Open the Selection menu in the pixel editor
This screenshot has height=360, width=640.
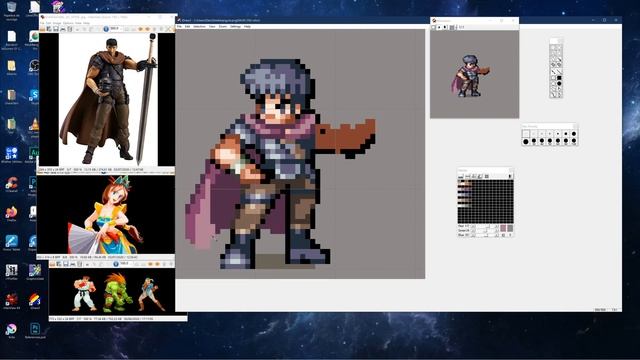[199, 27]
